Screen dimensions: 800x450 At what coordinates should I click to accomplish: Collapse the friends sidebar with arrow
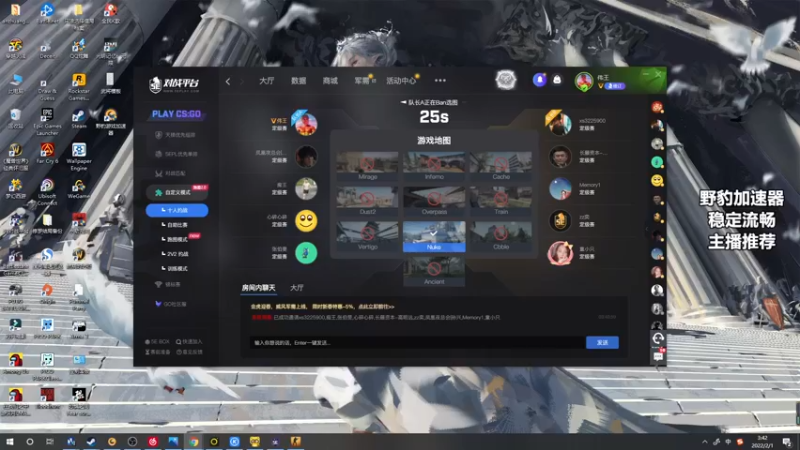(x=646, y=229)
